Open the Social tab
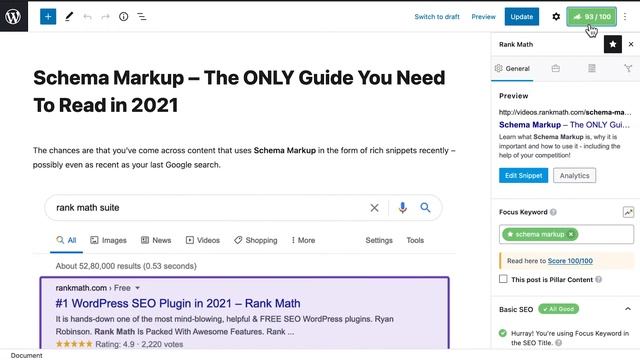 (x=628, y=69)
